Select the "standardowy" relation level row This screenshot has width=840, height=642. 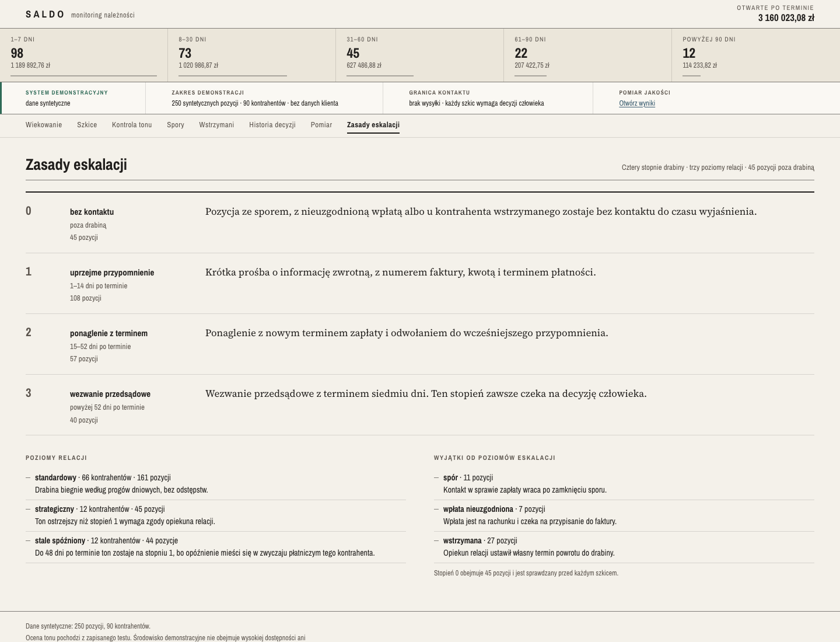pos(216,484)
